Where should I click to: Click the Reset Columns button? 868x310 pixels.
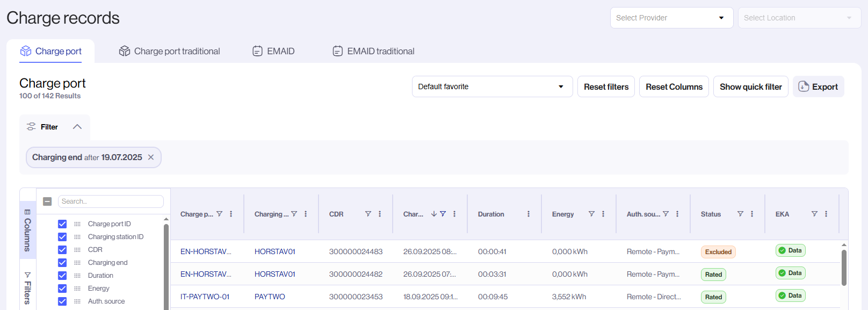coord(674,86)
